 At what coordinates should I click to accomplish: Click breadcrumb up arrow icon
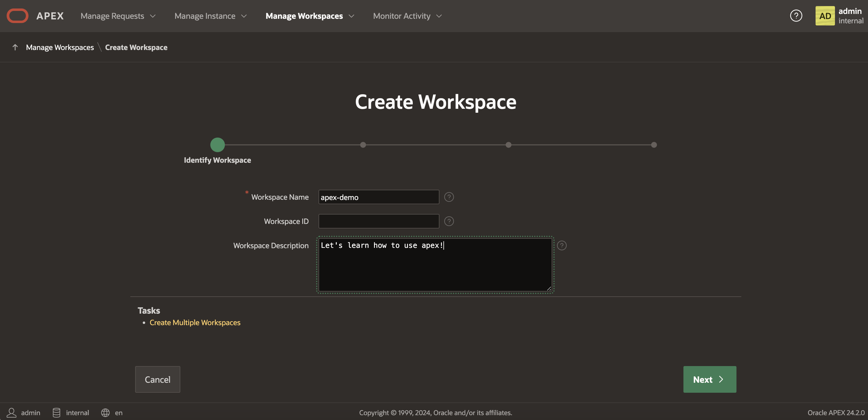click(x=15, y=47)
